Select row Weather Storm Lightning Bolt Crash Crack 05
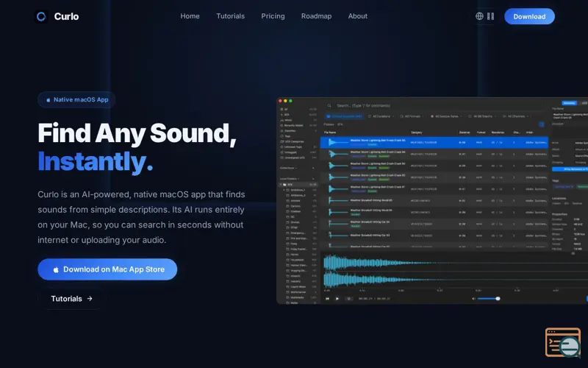 (x=434, y=142)
